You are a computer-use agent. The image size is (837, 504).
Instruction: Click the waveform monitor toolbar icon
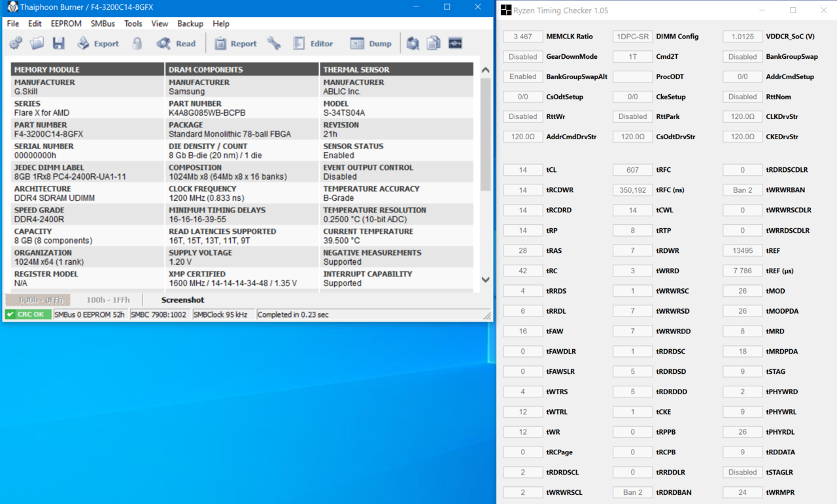click(455, 44)
